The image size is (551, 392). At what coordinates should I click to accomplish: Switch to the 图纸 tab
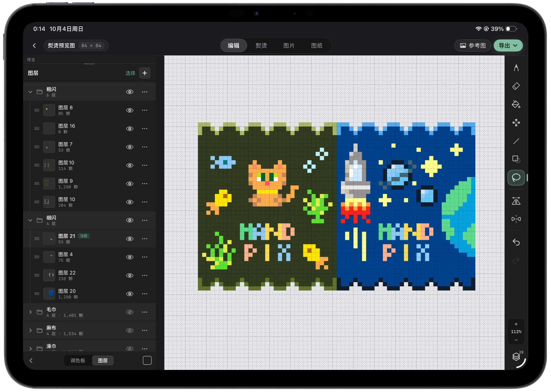317,46
